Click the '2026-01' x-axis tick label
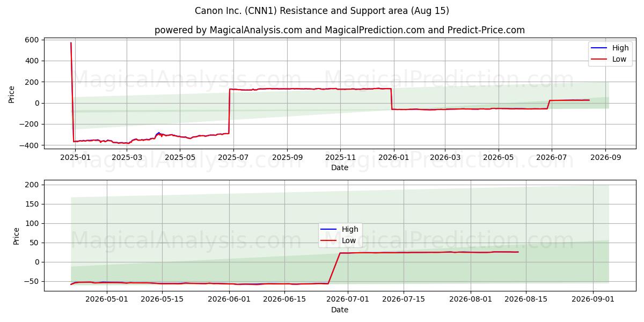Image resolution: width=644 pixels, height=322 pixels. (x=393, y=158)
